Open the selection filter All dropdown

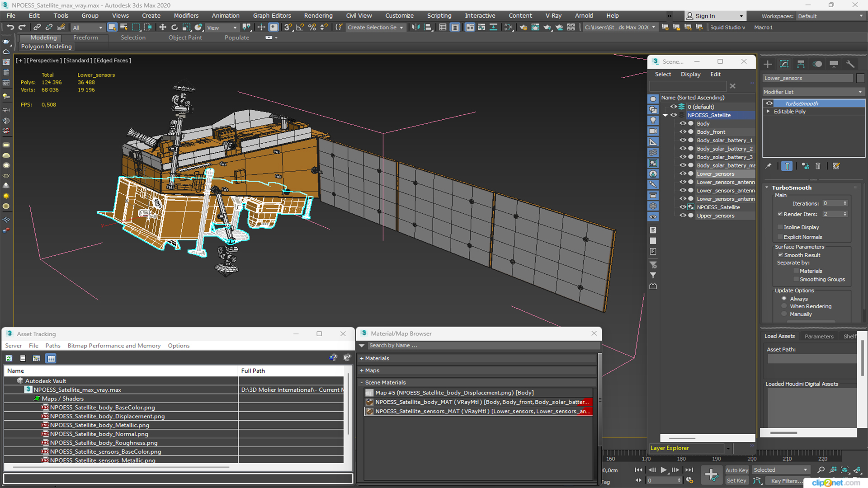pos(88,28)
